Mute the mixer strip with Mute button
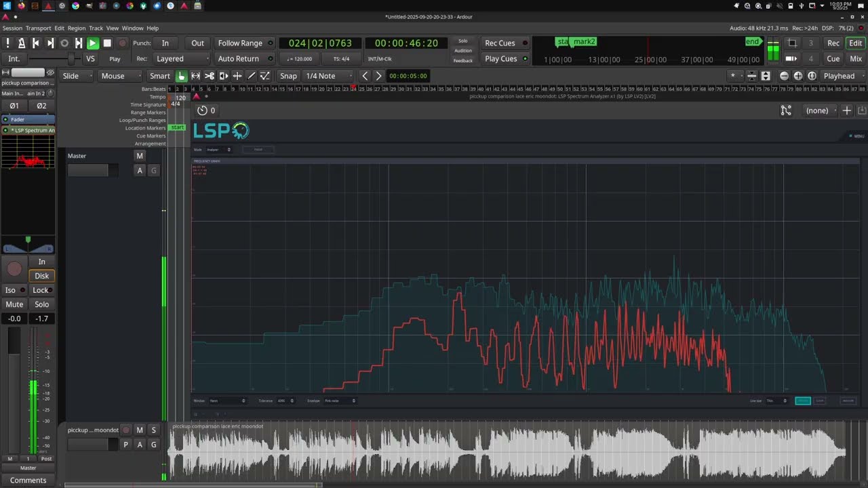Image resolution: width=868 pixels, height=488 pixels. point(14,304)
